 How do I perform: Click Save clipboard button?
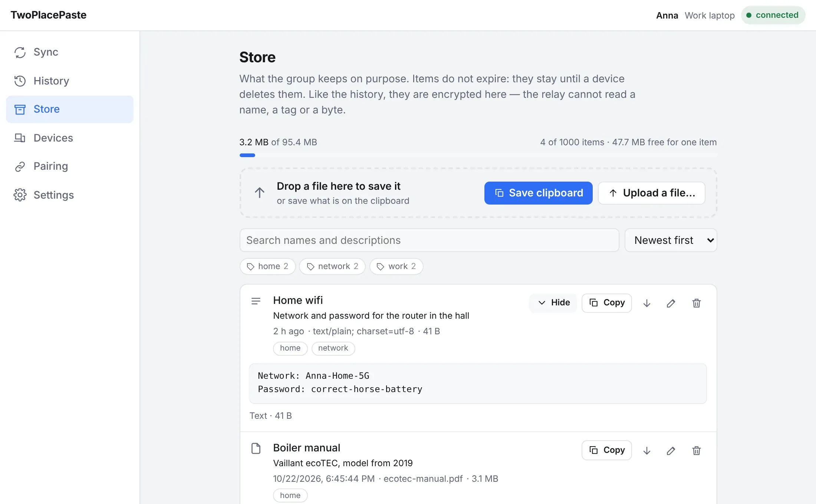click(538, 193)
